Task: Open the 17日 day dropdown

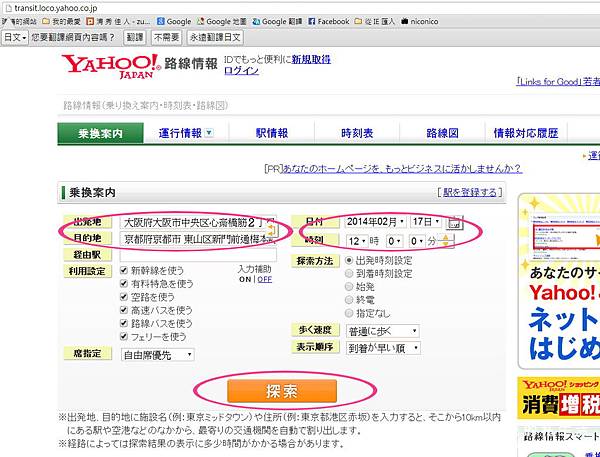Action: tap(426, 222)
